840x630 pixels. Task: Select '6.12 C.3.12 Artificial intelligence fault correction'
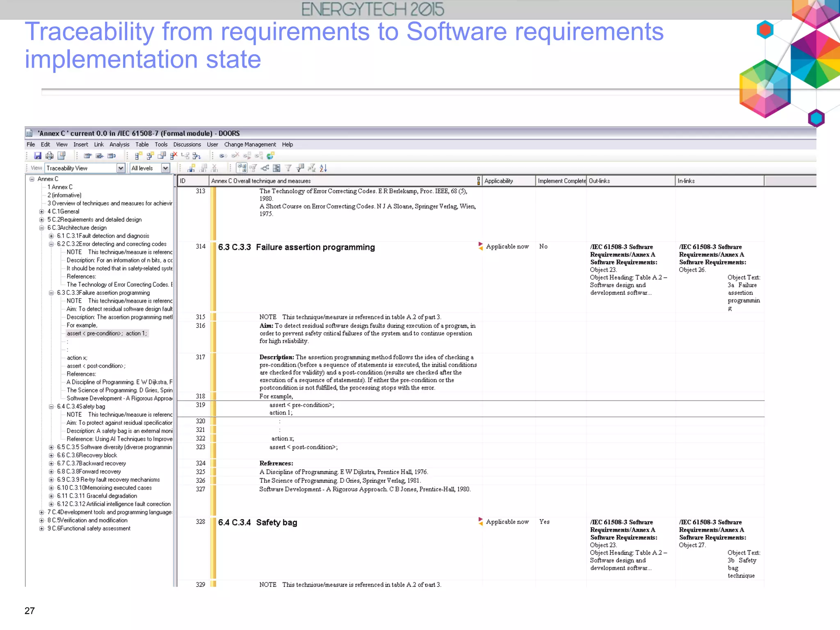(114, 504)
